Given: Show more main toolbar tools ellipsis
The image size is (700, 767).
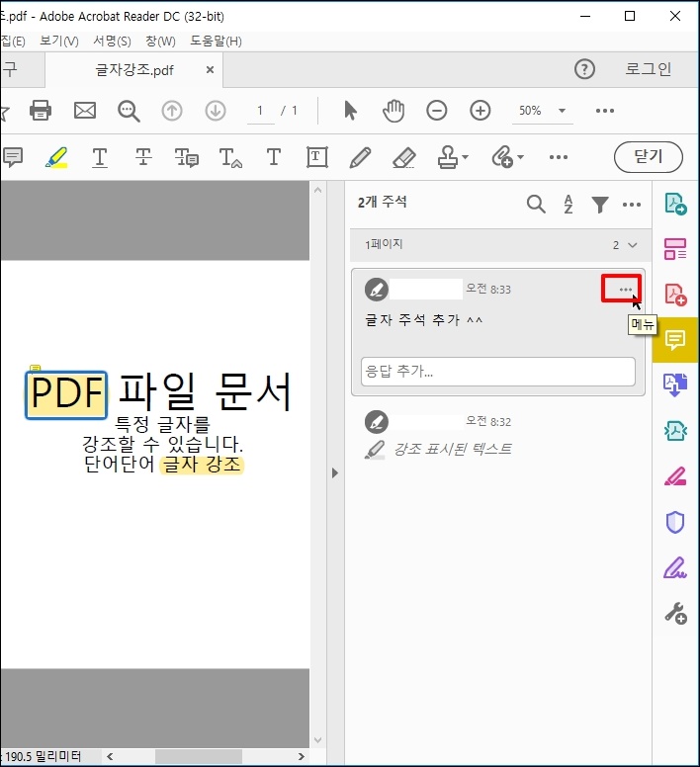Looking at the screenshot, I should (x=605, y=111).
